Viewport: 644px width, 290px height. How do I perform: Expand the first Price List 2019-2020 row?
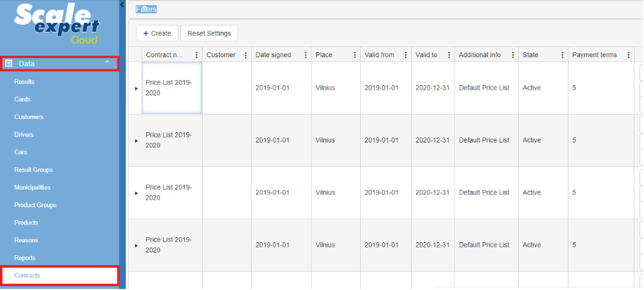136,88
